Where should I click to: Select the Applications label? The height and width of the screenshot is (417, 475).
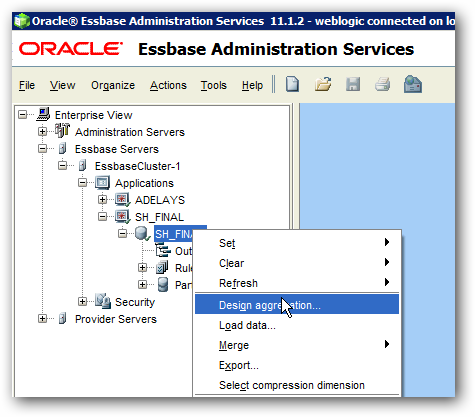[144, 183]
